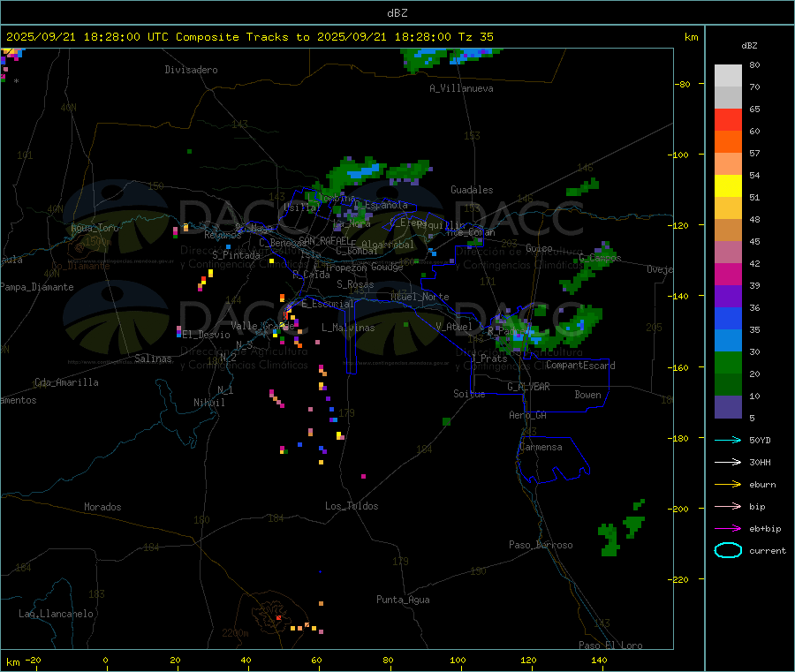
Task: Click the 30HM white arrow legend icon
Action: click(728, 462)
